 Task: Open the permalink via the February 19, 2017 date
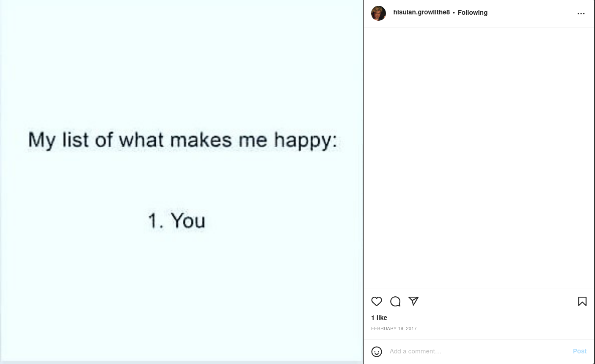[394, 328]
